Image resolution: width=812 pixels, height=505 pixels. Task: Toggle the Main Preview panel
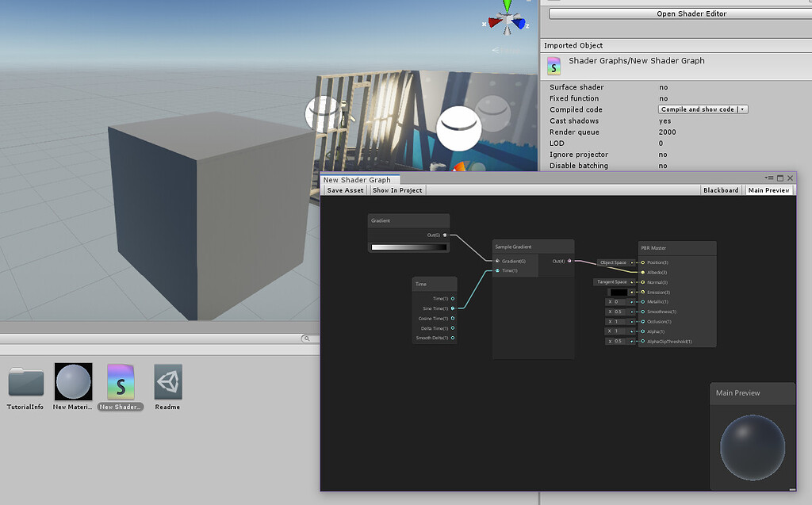click(768, 190)
